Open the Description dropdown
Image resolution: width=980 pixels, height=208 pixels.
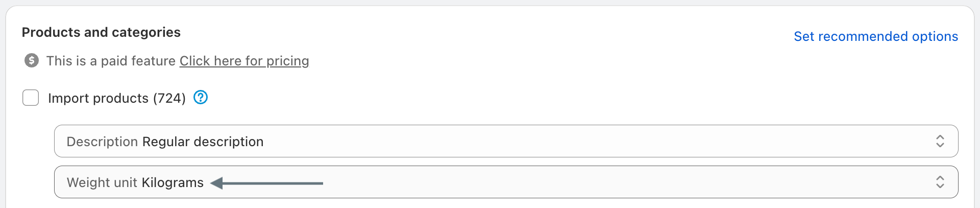[505, 141]
